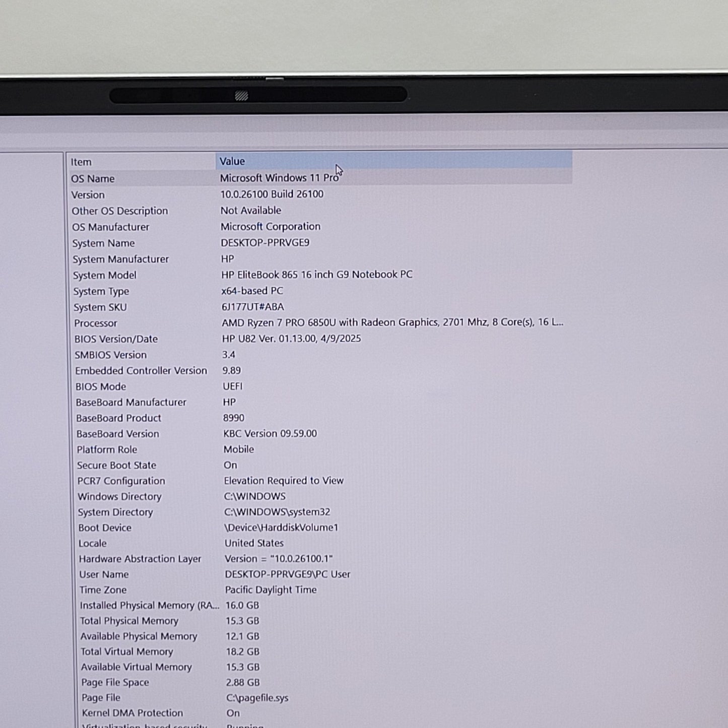The height and width of the screenshot is (728, 728).
Task: Select the User Name row label
Action: point(104,574)
